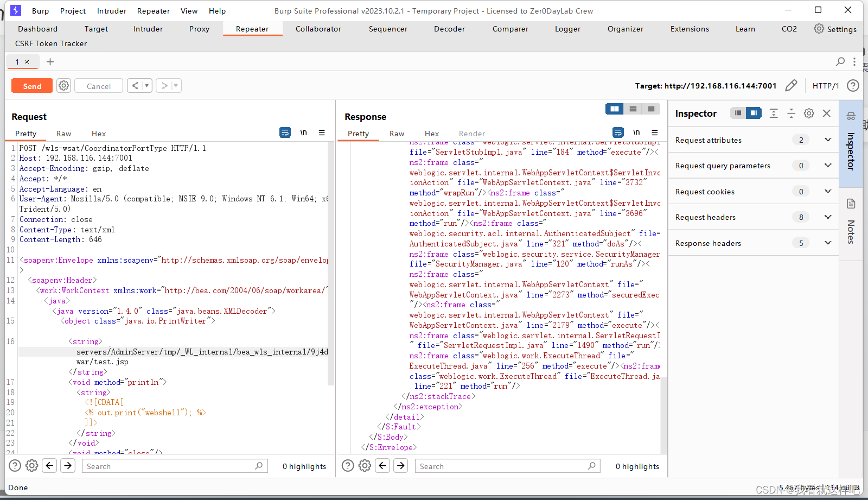Open request editor hamburger menu
Viewport: 868px width, 500px height.
[x=322, y=132]
